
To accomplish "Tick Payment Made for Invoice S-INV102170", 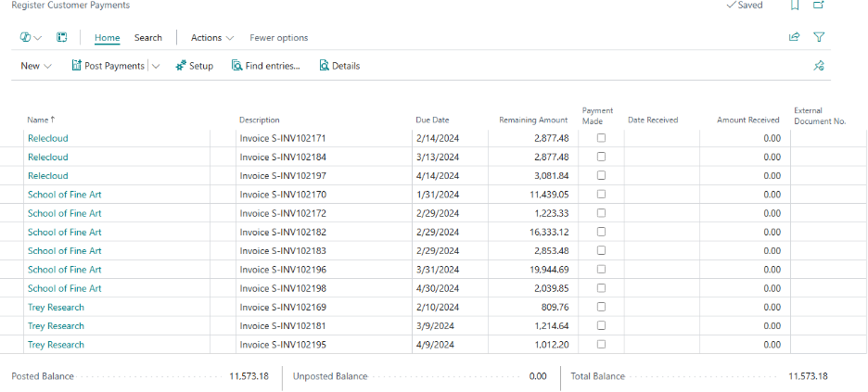I will [601, 195].
